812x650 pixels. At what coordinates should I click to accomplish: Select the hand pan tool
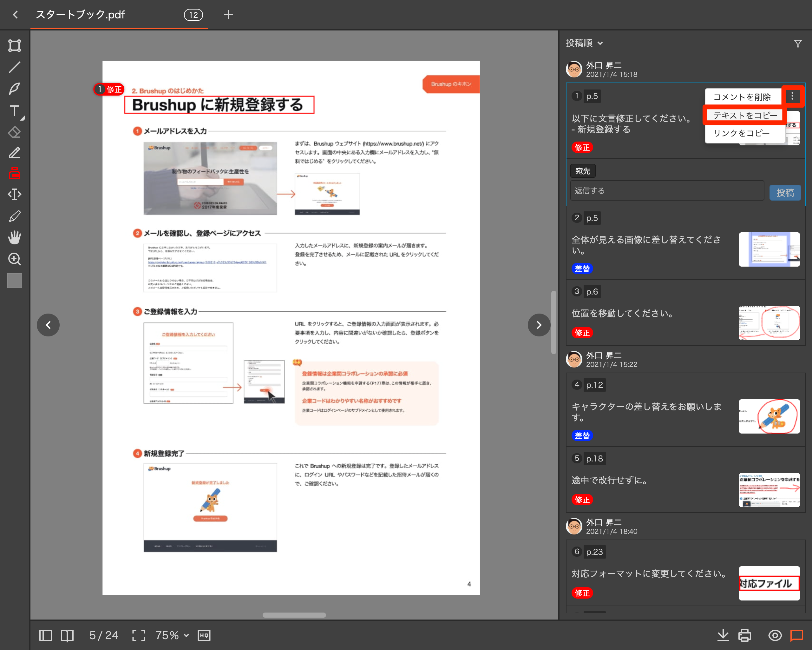[x=15, y=237]
